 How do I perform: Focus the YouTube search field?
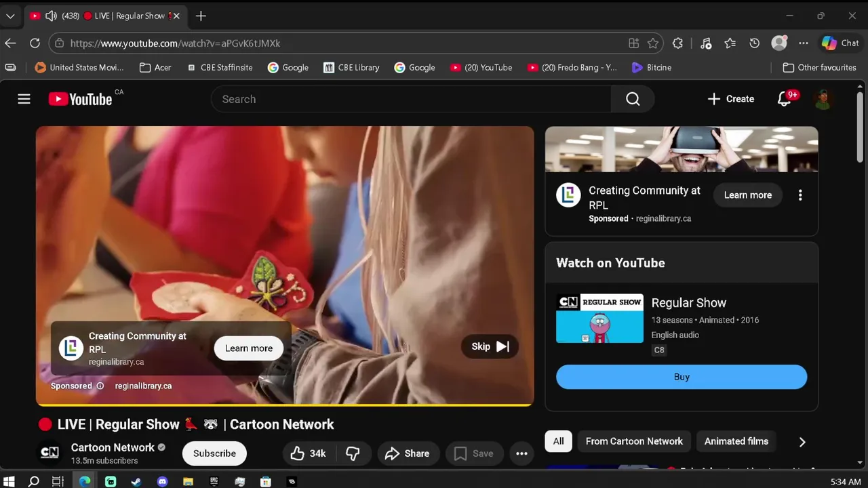411,99
